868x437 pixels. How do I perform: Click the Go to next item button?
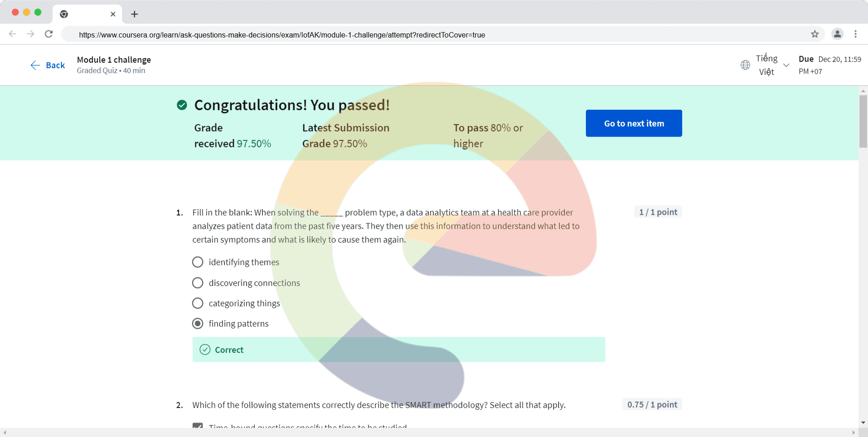click(x=634, y=123)
